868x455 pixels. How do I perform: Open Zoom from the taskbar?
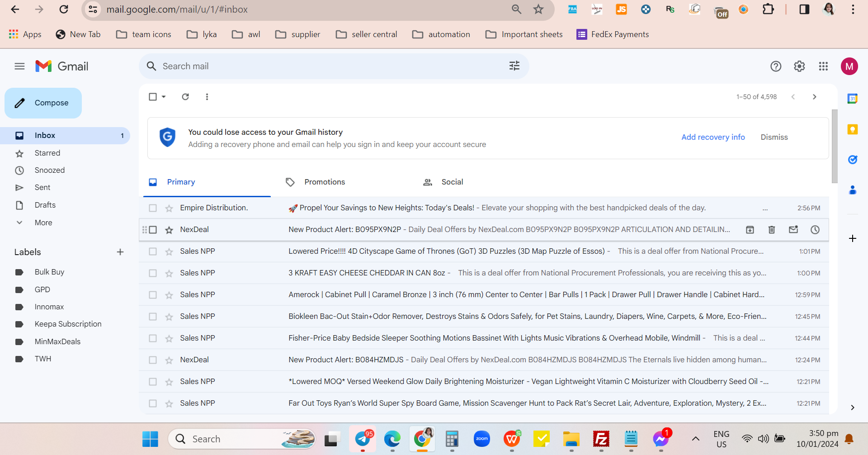tap(482, 439)
